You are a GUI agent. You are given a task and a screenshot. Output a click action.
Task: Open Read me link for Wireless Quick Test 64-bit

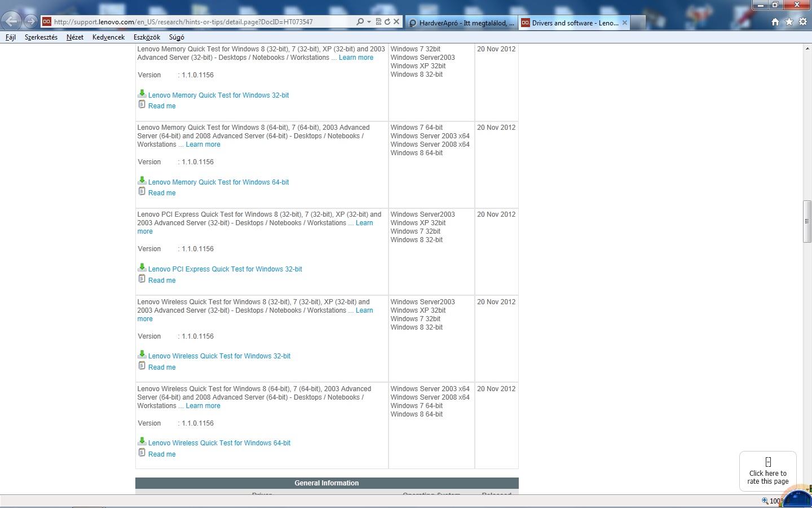162,454
